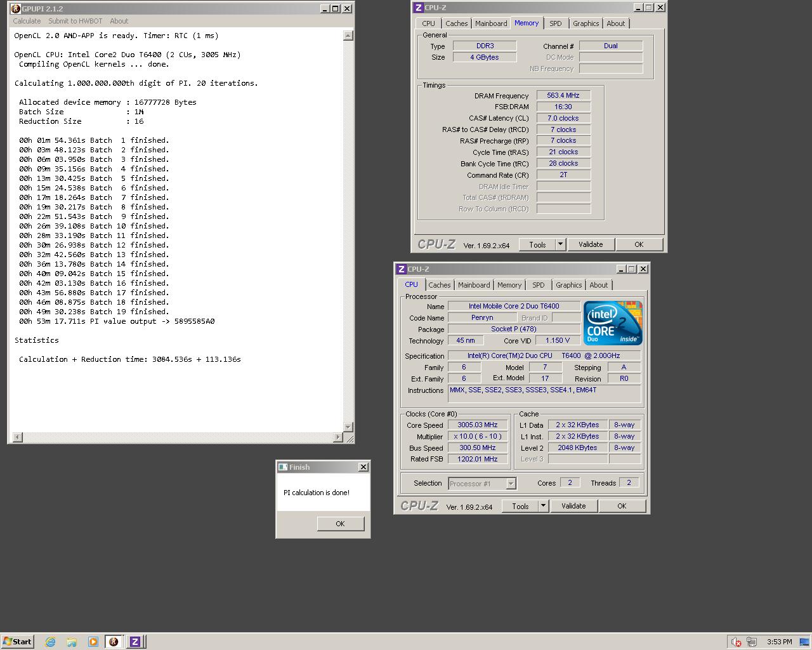Select SPD tab in upper CPU-Z window
This screenshot has height=650, width=812.
coord(555,23)
